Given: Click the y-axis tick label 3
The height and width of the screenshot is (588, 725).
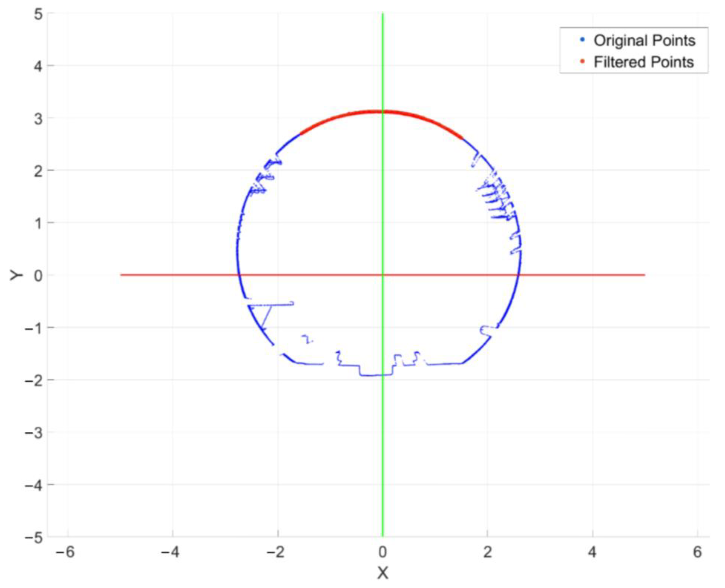Looking at the screenshot, I should coord(38,119).
